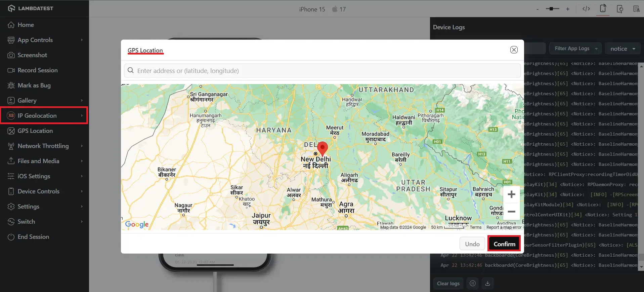Click the Bikaner label on the map
The image size is (644, 292).
point(167,172)
